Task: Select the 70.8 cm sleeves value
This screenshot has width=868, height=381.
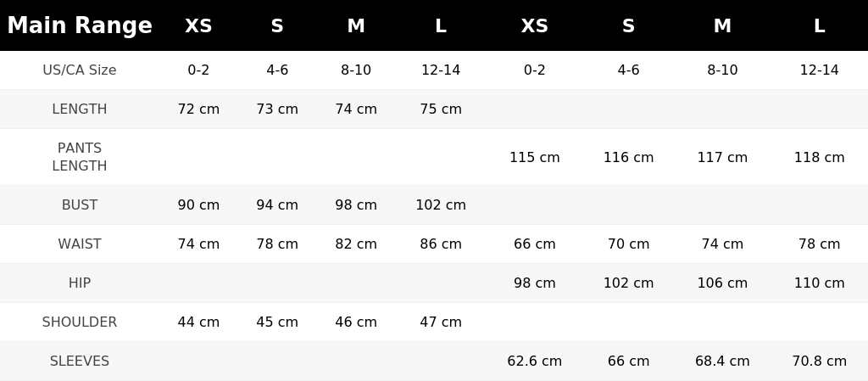Action: (820, 361)
